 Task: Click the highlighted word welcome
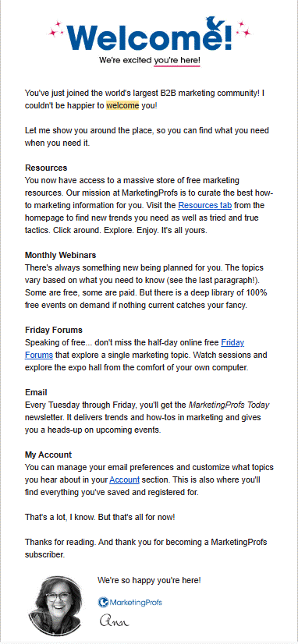point(122,105)
